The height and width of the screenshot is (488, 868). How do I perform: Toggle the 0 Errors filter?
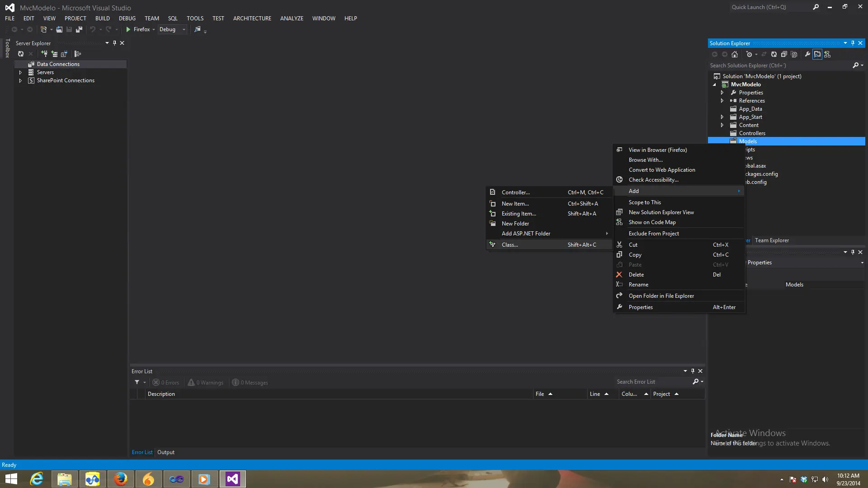[x=166, y=382]
